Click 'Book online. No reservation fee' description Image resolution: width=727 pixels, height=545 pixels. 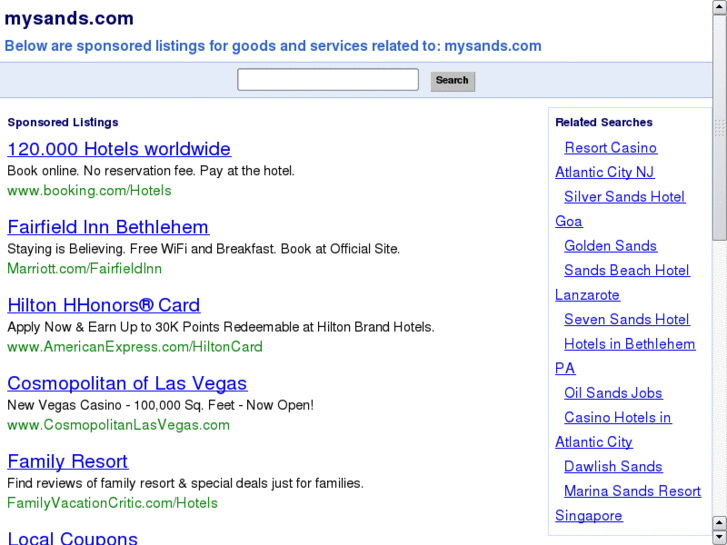(151, 171)
